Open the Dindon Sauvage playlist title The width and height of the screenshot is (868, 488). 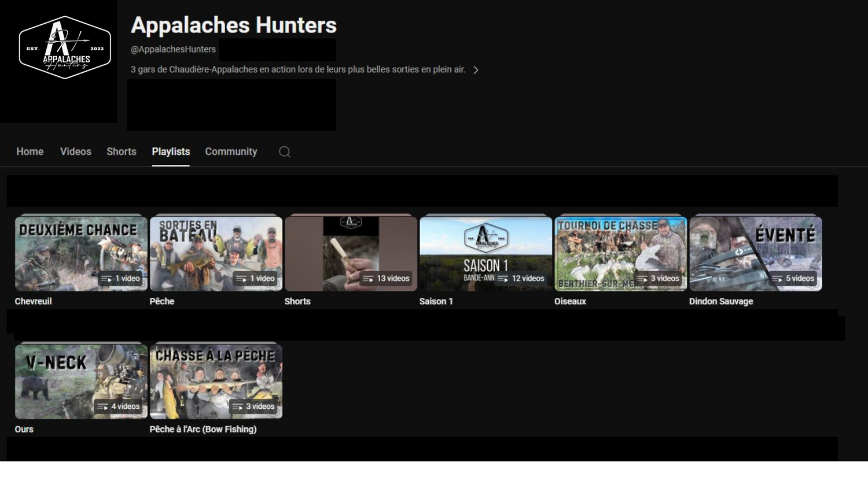point(721,301)
